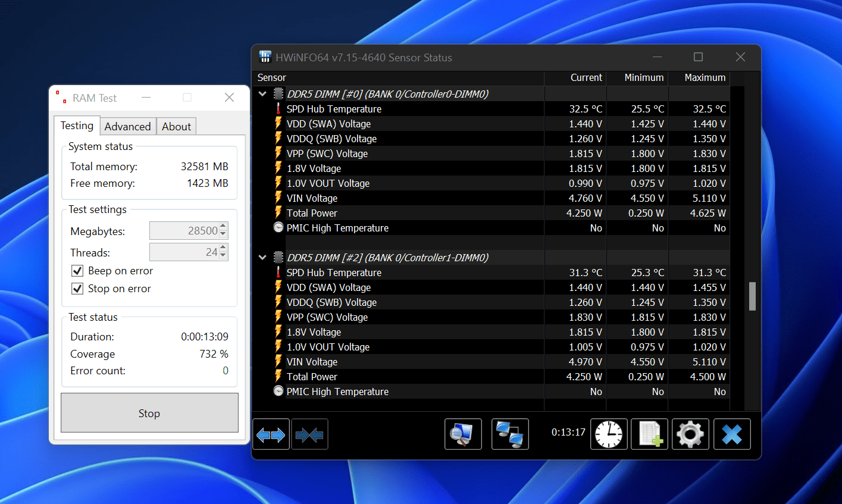
Task: Select DIMM #2 1.8V Voltage row label
Action: click(314, 332)
